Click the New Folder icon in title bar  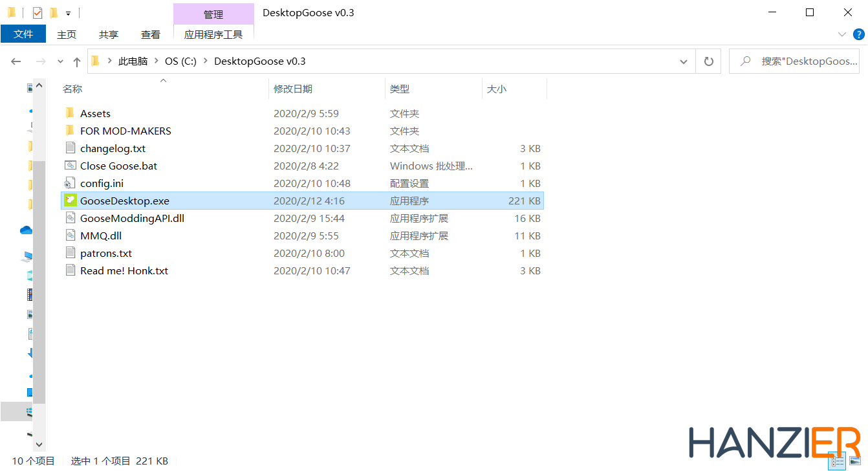pos(54,12)
